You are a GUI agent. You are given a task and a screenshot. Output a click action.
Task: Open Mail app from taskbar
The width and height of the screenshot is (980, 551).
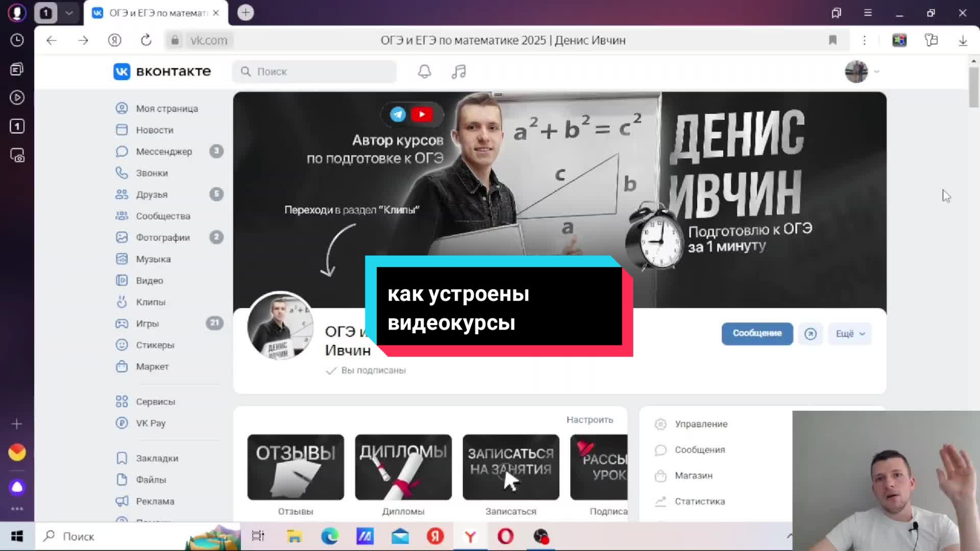[400, 536]
